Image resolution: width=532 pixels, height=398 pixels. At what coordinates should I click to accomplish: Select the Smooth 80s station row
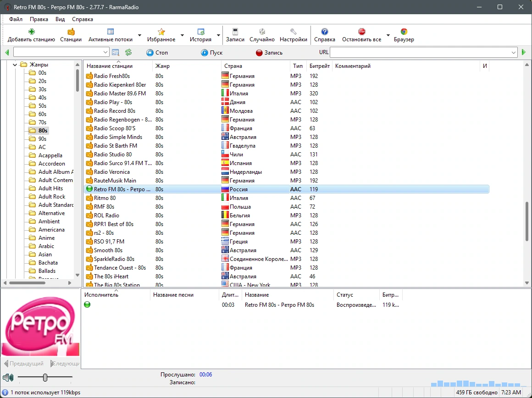286,250
